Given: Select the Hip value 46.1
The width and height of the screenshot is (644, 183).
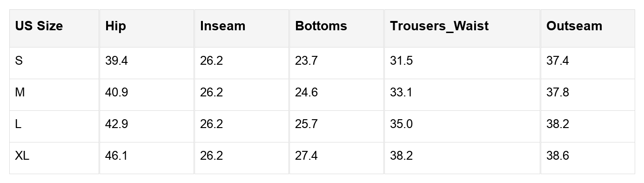Looking at the screenshot, I should [x=116, y=156].
